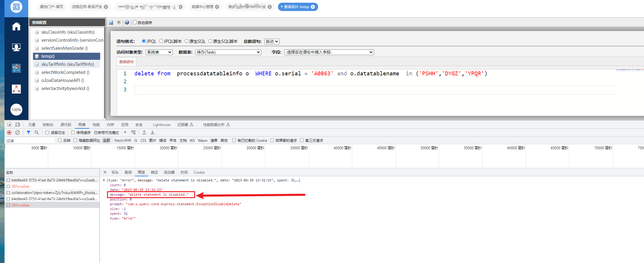
Task: Filter requests by CSS type
Action: (143, 140)
